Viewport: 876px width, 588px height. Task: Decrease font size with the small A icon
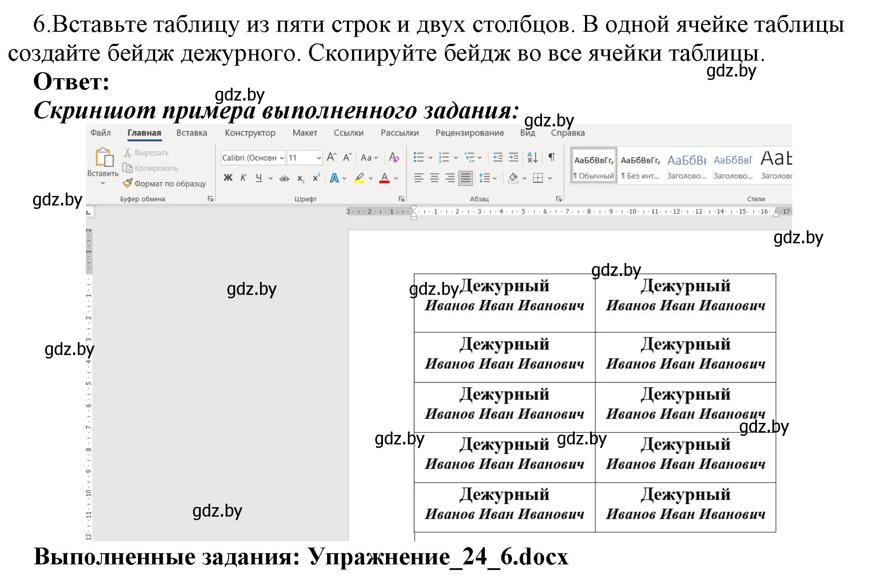tap(347, 157)
